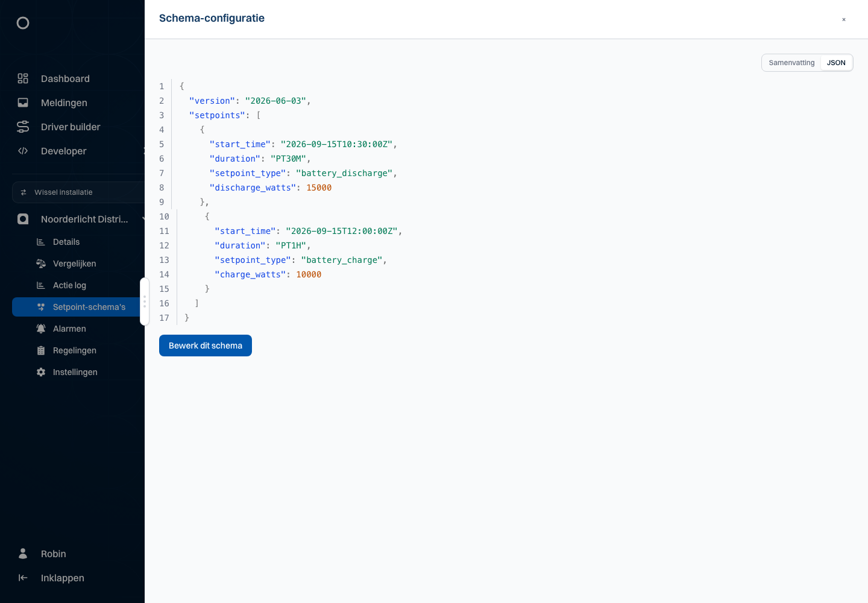Screen dimensions: 868x603
Task: Click the 15000 discharge_watts value
Action: [319, 188]
